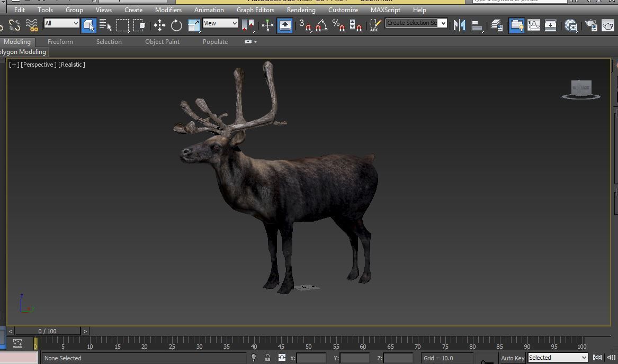Image resolution: width=618 pixels, height=364 pixels.
Task: Click the Mirror tool icon
Action: (459, 25)
